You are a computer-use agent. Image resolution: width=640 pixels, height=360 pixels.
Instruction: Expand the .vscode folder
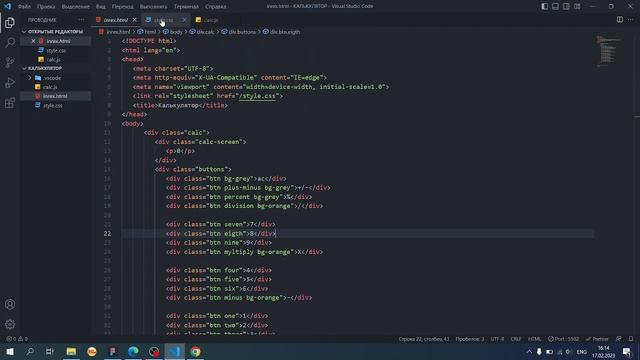pos(52,78)
